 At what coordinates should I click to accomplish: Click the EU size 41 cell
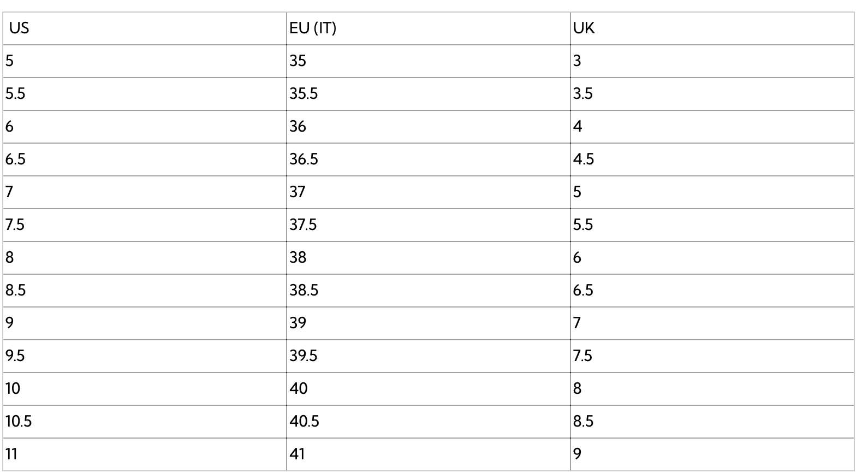point(298,454)
